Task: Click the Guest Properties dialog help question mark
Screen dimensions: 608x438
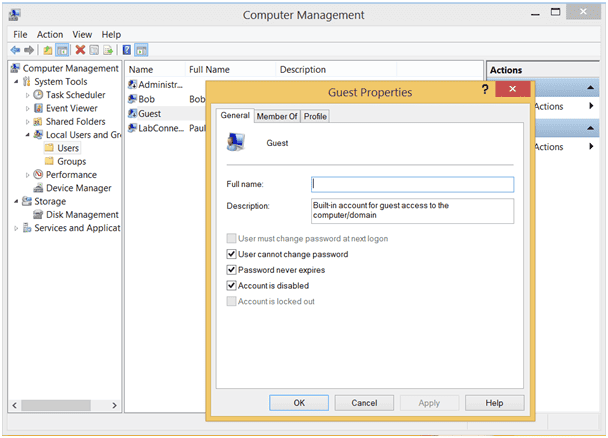Action: (485, 90)
